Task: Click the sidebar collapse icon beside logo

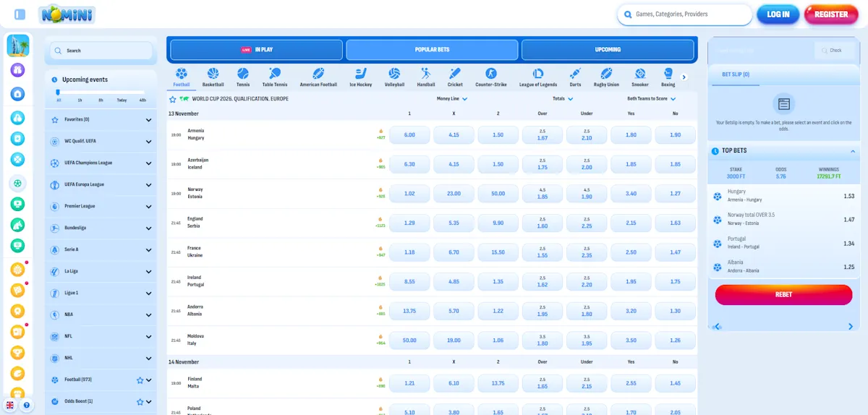Action: pos(20,14)
